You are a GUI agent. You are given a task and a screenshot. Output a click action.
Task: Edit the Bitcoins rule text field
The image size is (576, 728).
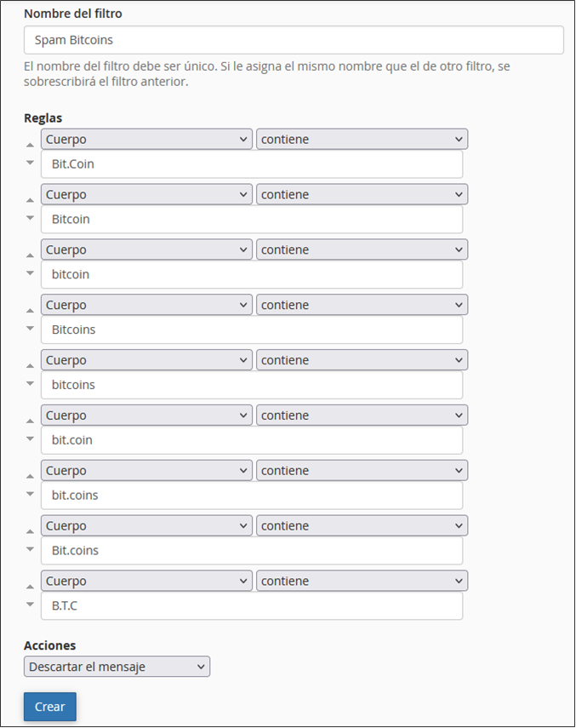pyautogui.click(x=252, y=330)
